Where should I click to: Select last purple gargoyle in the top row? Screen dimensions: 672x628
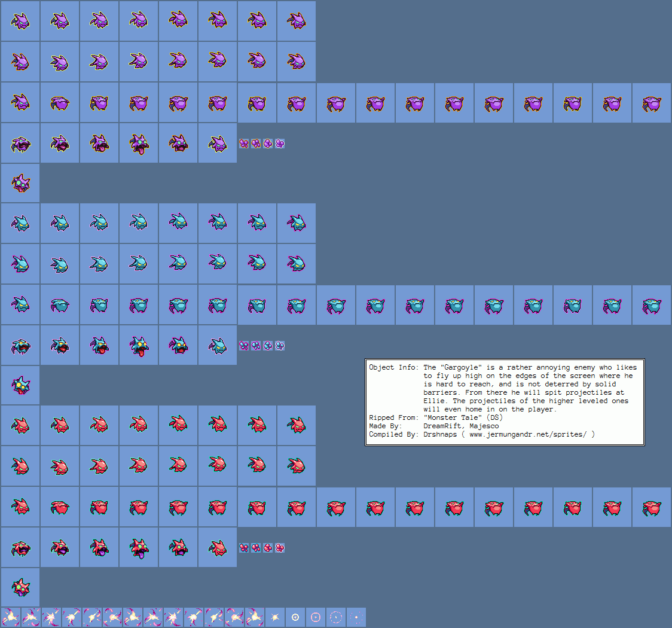tap(297, 20)
